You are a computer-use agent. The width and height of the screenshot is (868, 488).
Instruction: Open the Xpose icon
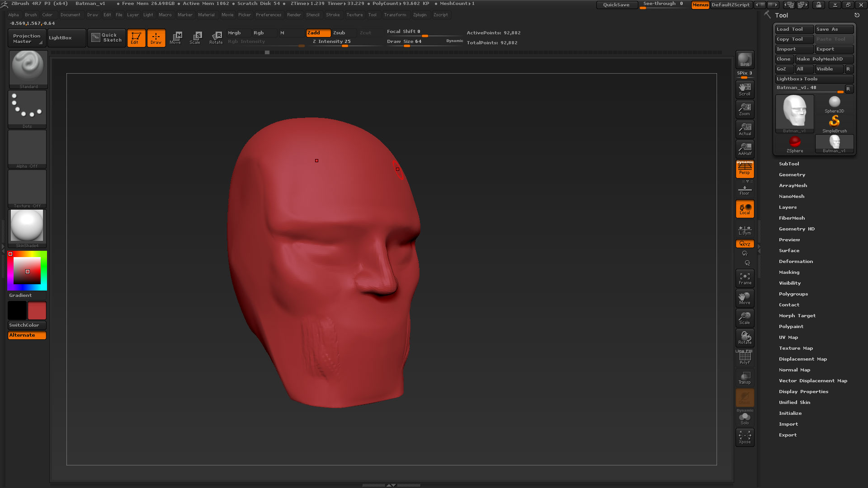[745, 437]
